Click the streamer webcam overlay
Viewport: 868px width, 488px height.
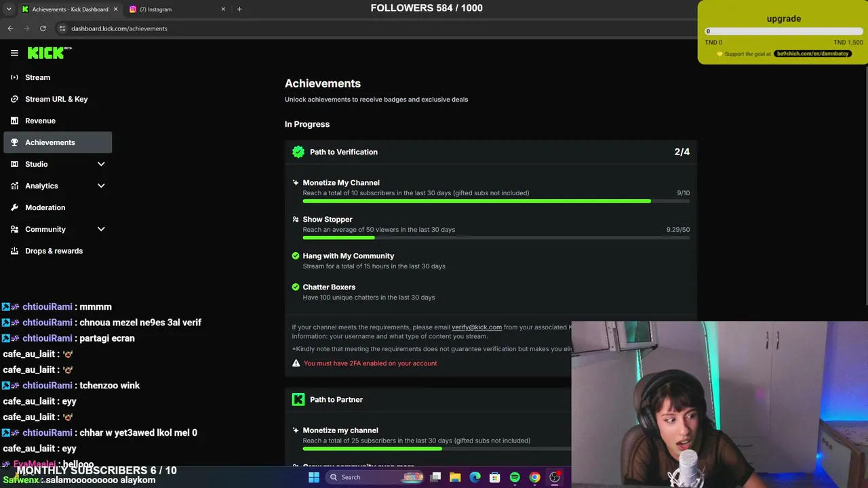[x=719, y=405]
